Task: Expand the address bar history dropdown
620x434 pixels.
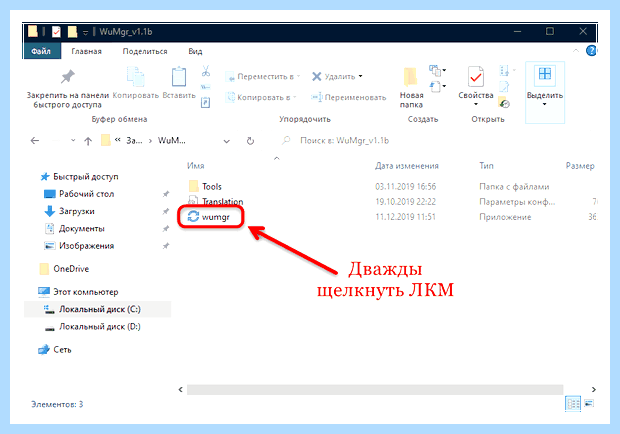Action: click(227, 141)
